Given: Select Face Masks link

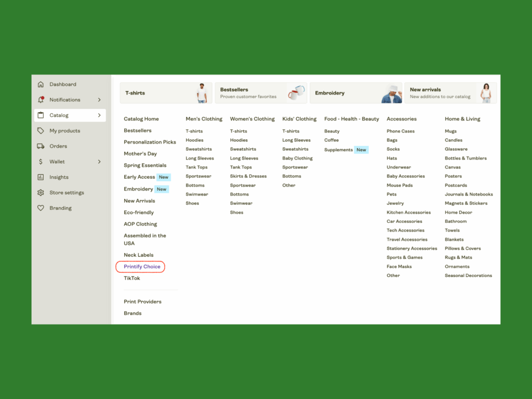Looking at the screenshot, I should click(399, 267).
